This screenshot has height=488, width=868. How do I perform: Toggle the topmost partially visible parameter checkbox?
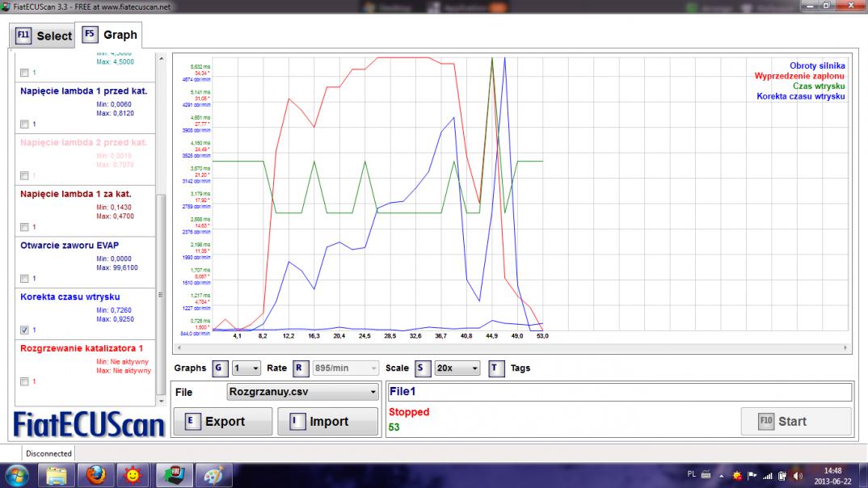[x=24, y=73]
